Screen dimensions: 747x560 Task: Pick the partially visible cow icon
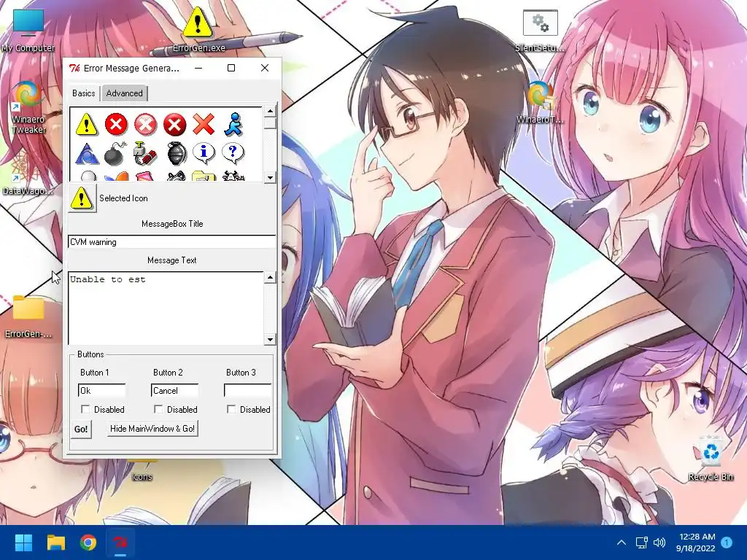click(x=233, y=176)
